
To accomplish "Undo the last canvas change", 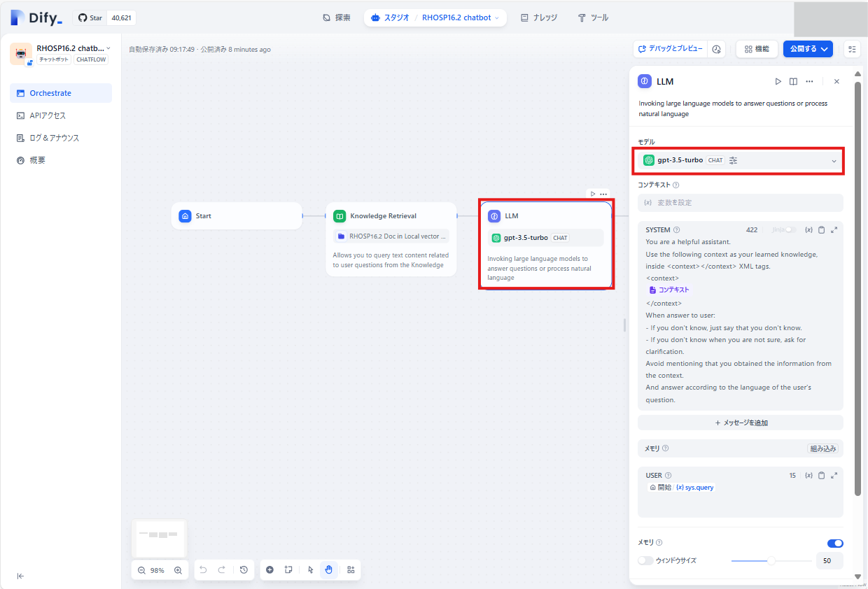I will [203, 570].
